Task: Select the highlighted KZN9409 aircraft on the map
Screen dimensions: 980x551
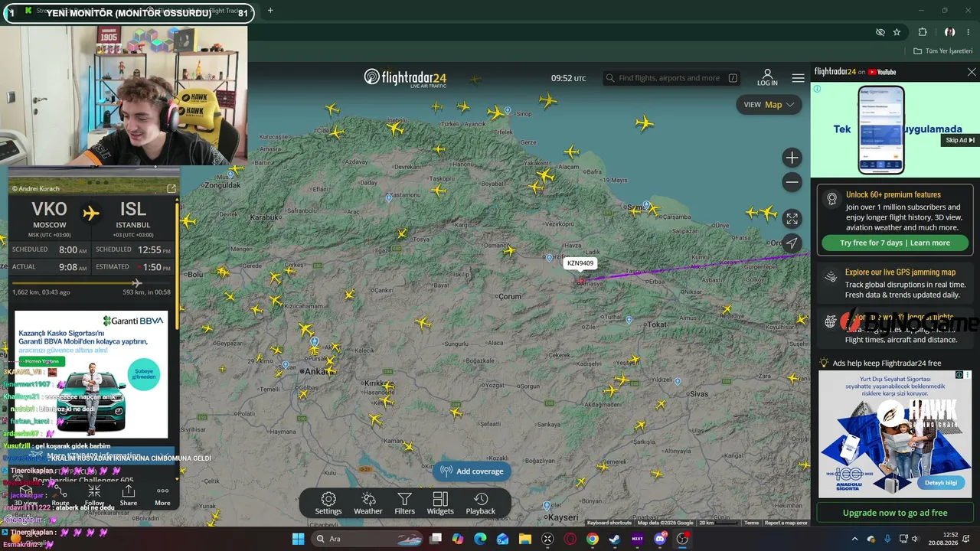Action: (x=581, y=281)
